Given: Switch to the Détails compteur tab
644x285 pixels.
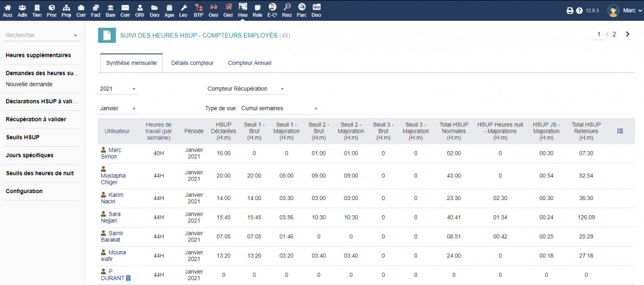Looking at the screenshot, I should [192, 63].
